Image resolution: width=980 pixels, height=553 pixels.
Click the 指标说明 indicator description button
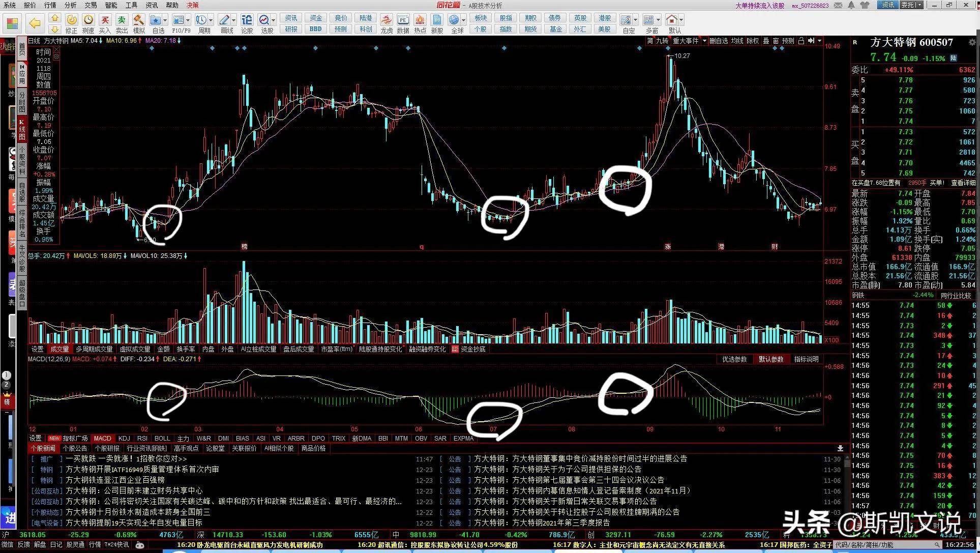[x=806, y=359]
